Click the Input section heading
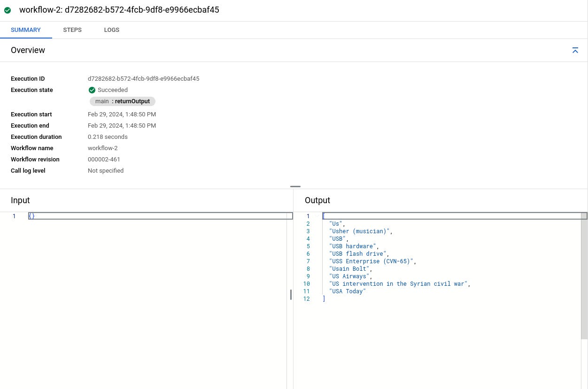Image resolution: width=588 pixels, height=389 pixels. (20, 200)
